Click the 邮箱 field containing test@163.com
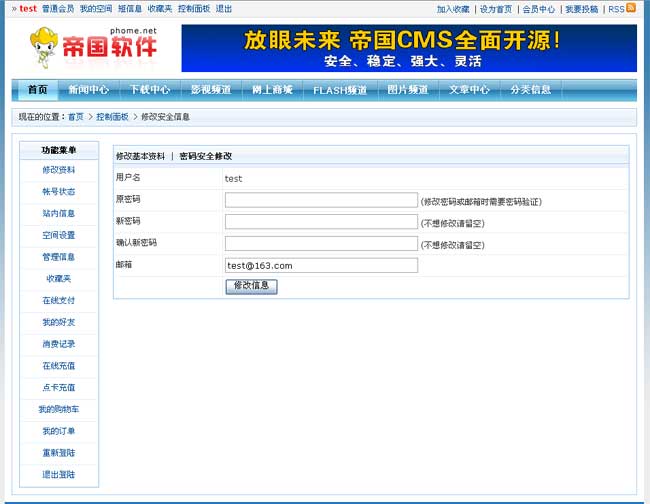The image size is (650, 504). point(321,265)
